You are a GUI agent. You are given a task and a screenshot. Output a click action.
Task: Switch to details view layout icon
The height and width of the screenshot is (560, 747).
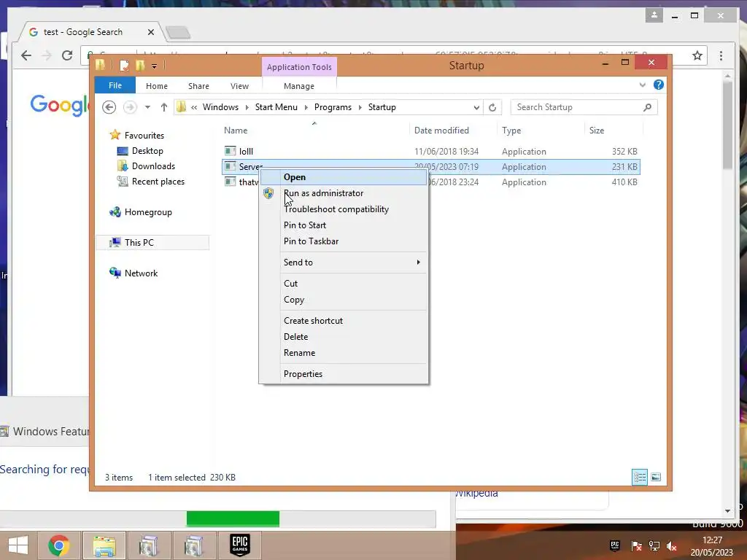640,477
